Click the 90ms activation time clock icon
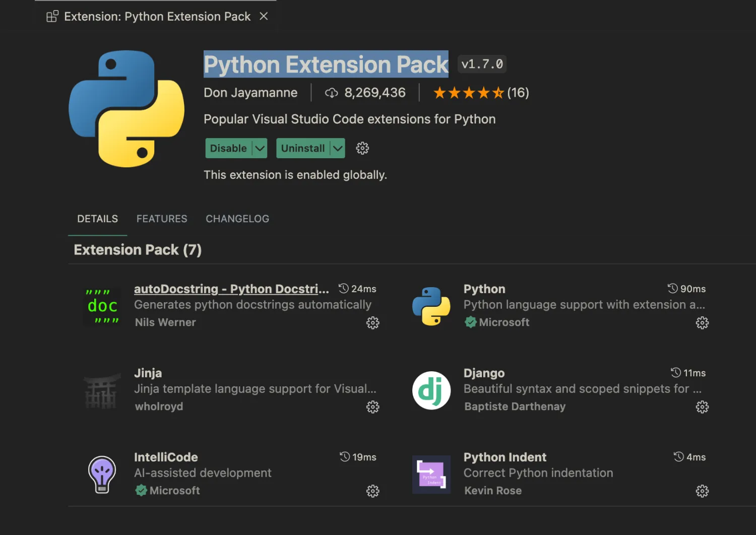 pos(673,289)
